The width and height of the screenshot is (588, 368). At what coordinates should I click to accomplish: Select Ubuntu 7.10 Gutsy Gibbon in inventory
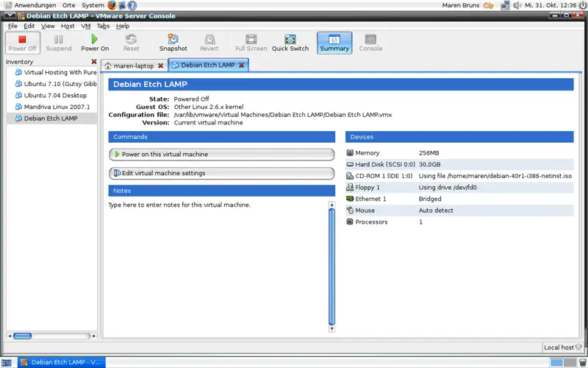point(52,84)
